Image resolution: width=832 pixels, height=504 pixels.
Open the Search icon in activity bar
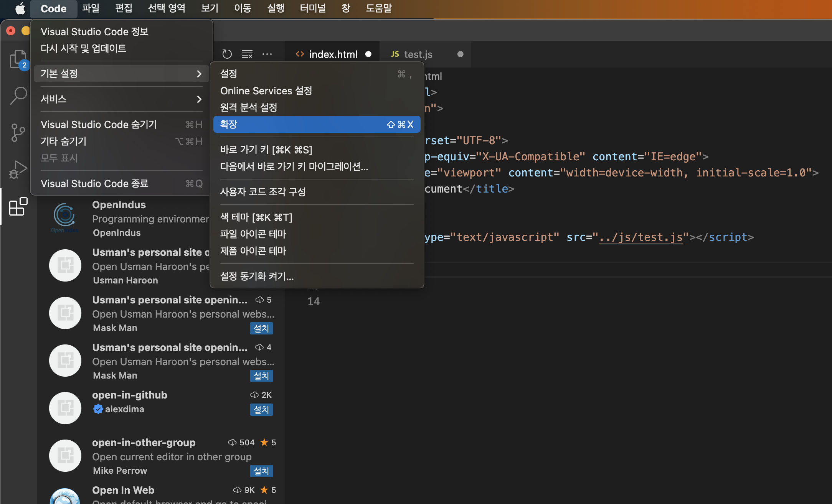(18, 96)
